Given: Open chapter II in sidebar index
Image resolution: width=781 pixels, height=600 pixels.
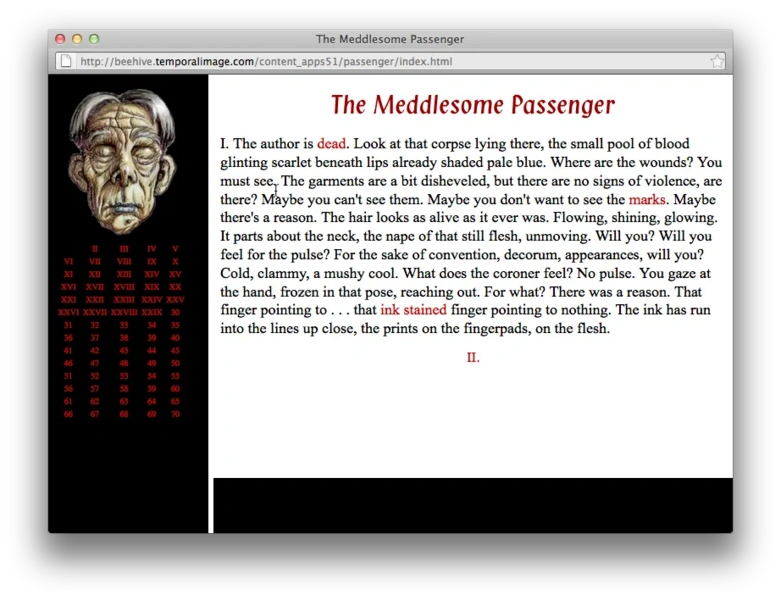Looking at the screenshot, I should 95,248.
